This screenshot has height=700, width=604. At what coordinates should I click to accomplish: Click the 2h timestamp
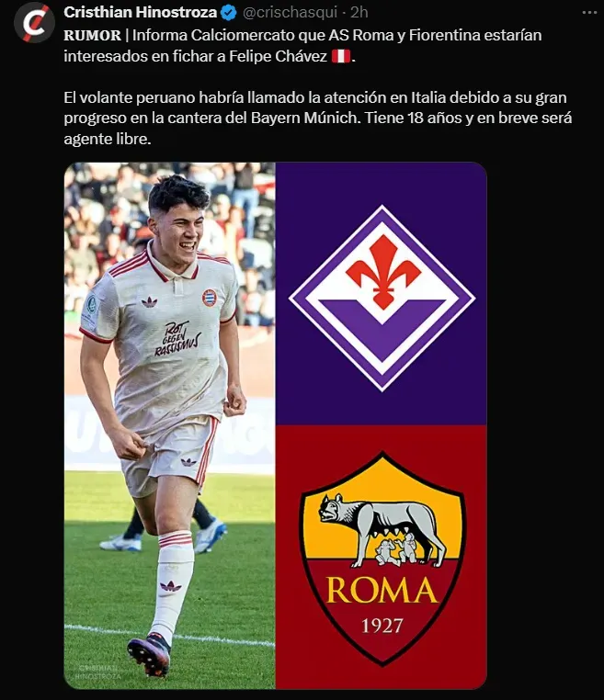click(x=359, y=13)
